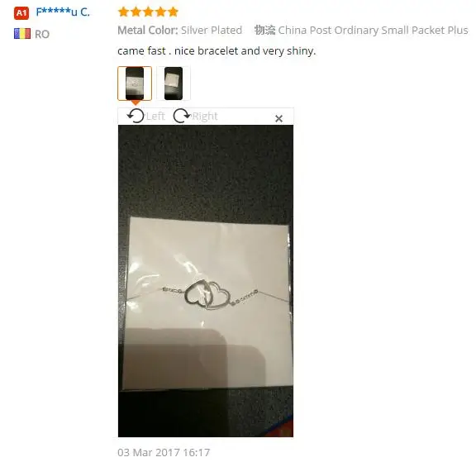This screenshot has height=462, width=476.
Task: Click the fifth star in rating
Action: click(173, 12)
